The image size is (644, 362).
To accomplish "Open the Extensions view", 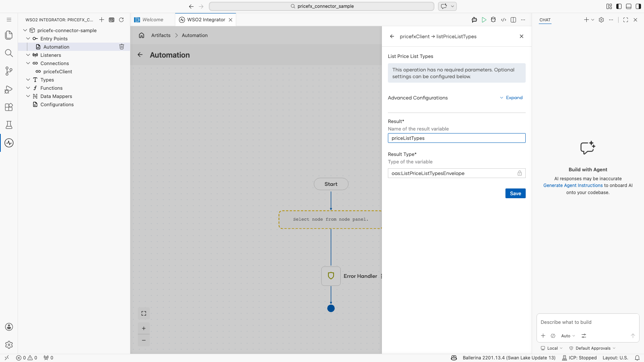I will click(9, 107).
